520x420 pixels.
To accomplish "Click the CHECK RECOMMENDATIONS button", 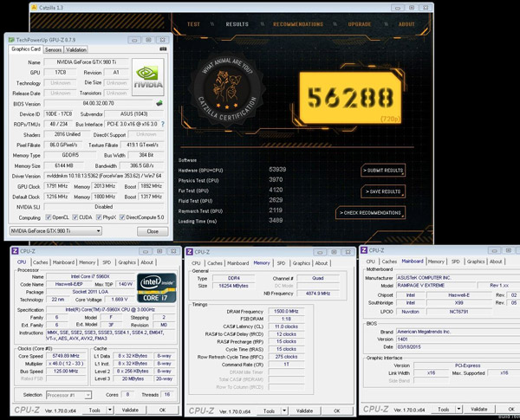I will click(370, 212).
